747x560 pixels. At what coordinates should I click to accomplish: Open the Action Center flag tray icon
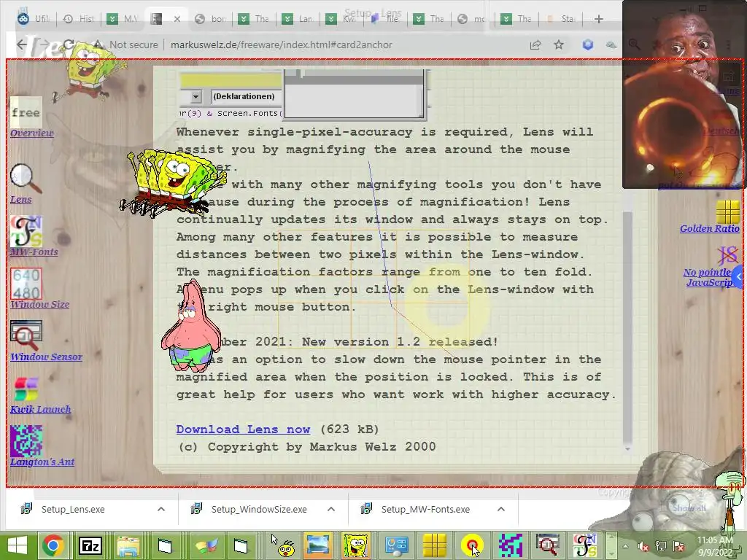(678, 546)
